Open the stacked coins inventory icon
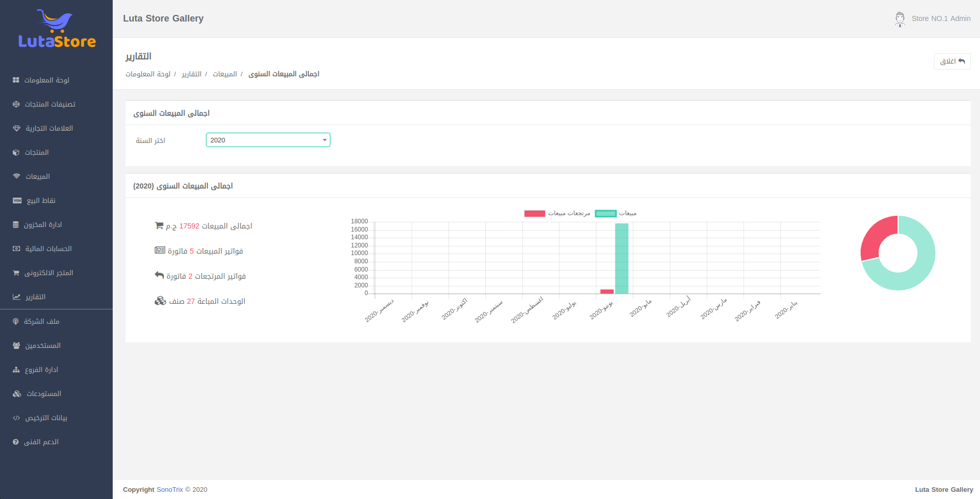 tap(16, 224)
